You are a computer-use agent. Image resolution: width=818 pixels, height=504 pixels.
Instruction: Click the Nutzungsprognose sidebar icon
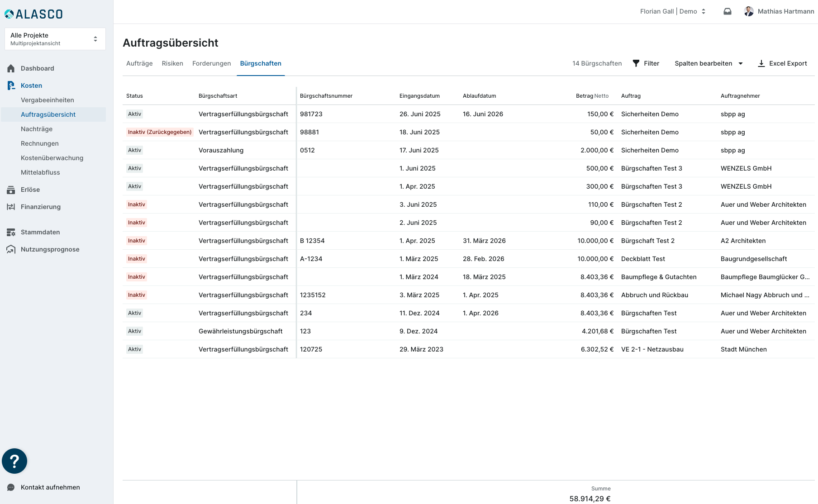tap(11, 249)
